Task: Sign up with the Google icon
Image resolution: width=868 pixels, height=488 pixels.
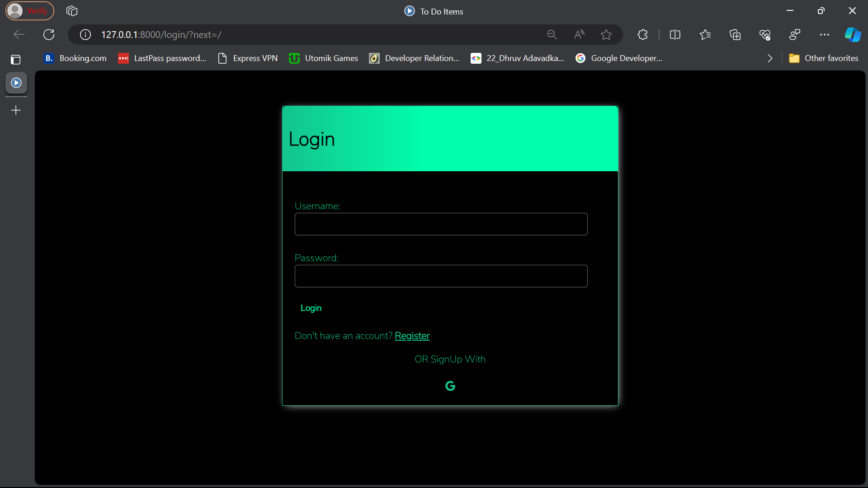Action: coord(450,386)
